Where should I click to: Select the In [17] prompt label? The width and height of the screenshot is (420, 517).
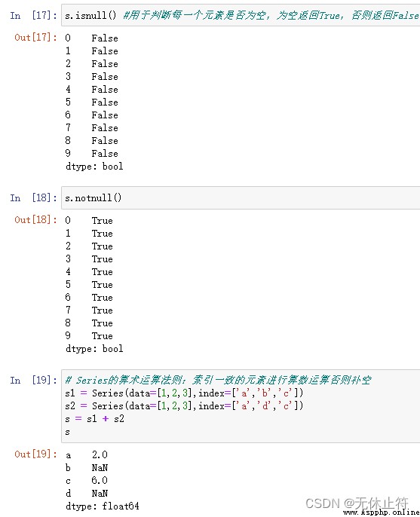33,15
